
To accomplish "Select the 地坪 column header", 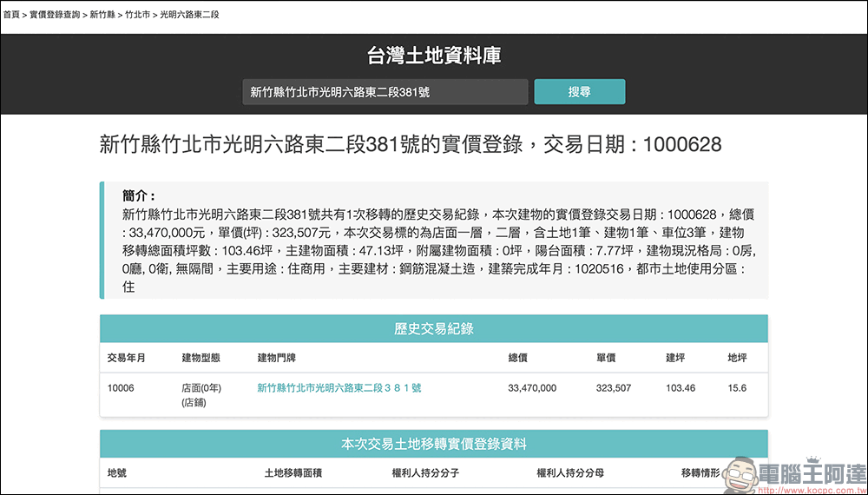I will 737,358.
